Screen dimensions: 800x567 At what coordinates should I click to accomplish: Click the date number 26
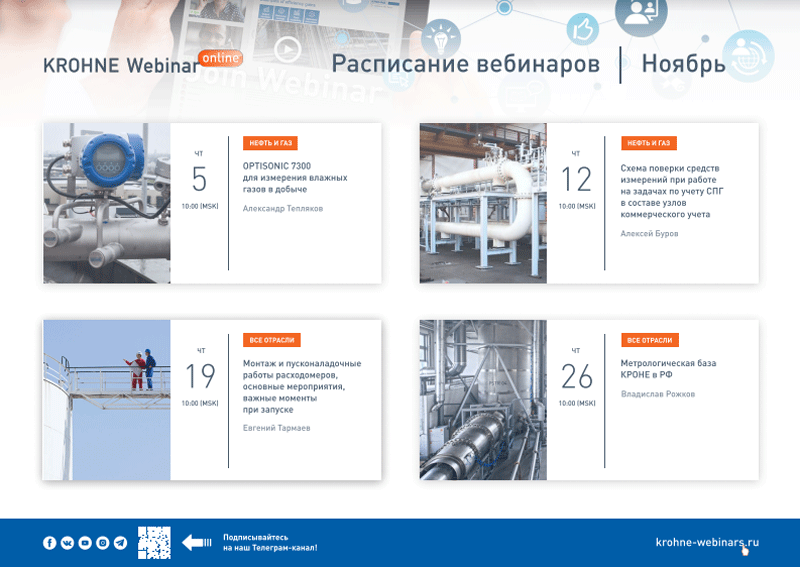tap(577, 376)
